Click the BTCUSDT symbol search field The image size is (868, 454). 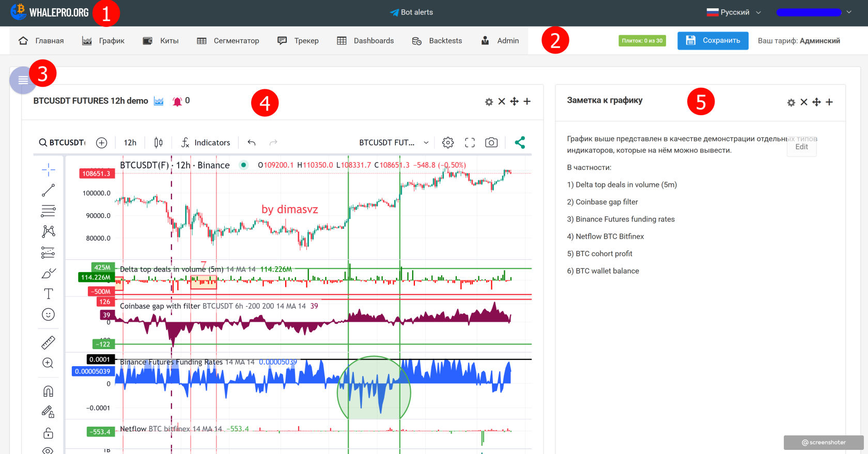point(63,143)
